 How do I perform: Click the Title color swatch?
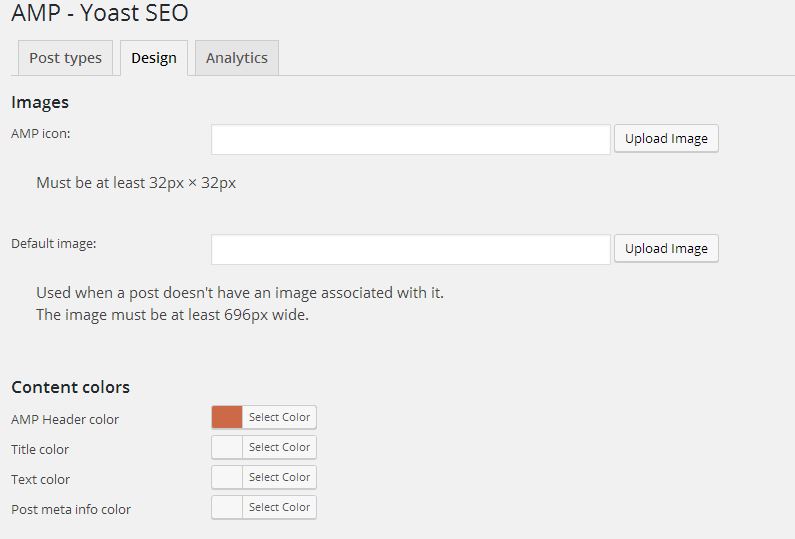[x=227, y=447]
